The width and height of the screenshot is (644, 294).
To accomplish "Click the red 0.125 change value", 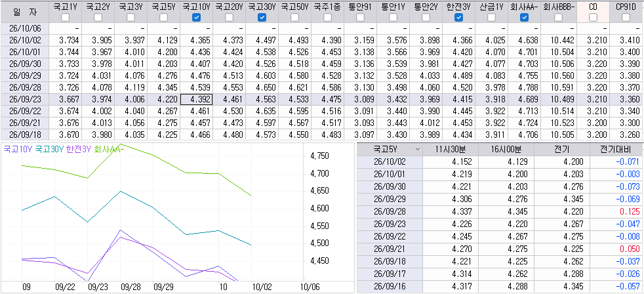I will pos(616,211).
